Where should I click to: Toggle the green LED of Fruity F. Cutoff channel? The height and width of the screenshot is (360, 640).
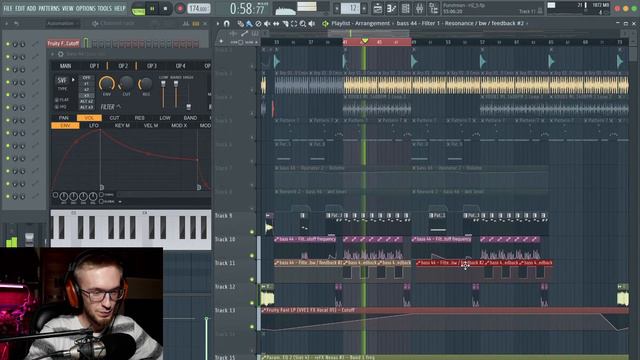8,44
